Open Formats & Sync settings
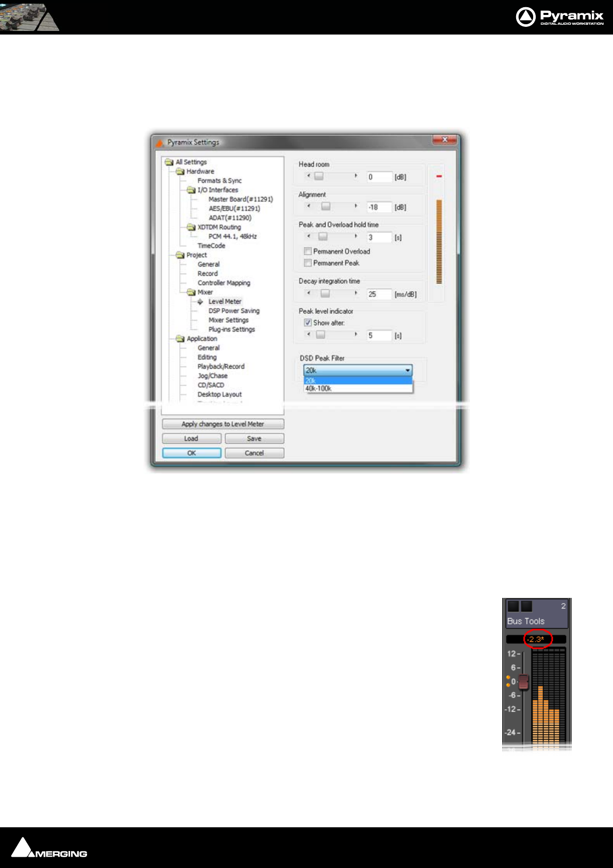613x868 pixels. pyautogui.click(x=219, y=180)
